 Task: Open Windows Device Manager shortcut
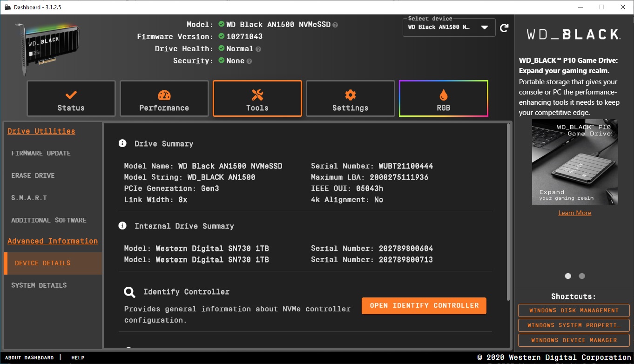(x=574, y=340)
